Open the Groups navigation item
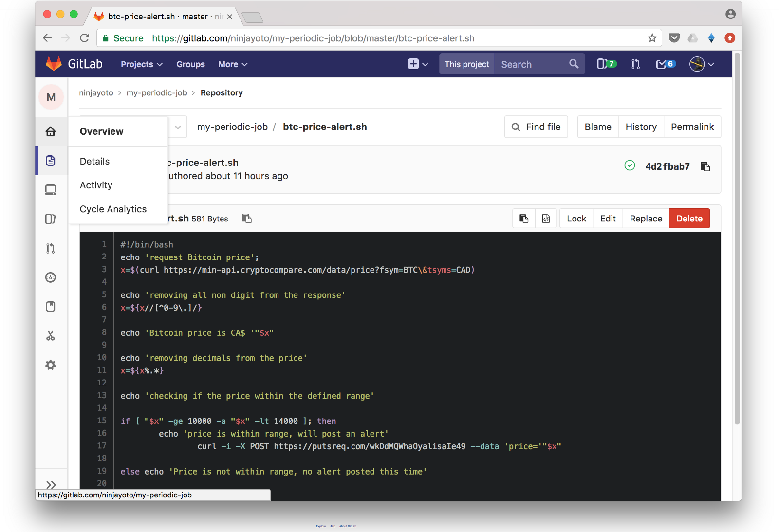The image size is (779, 532). point(190,64)
